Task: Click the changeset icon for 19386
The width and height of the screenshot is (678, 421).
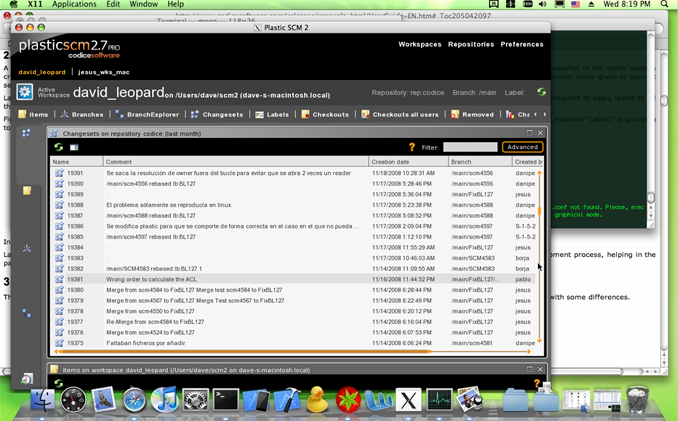Action: (59, 226)
